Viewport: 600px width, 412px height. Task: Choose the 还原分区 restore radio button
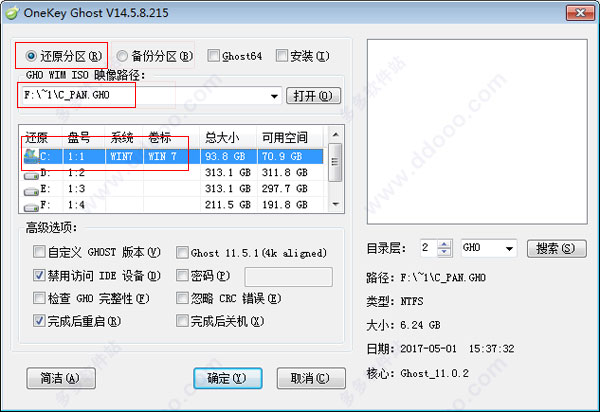click(x=33, y=56)
